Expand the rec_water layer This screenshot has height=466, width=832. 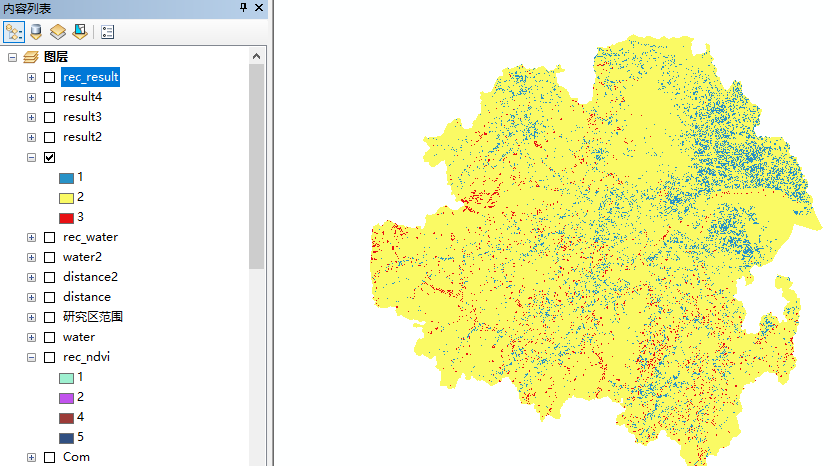(31, 237)
